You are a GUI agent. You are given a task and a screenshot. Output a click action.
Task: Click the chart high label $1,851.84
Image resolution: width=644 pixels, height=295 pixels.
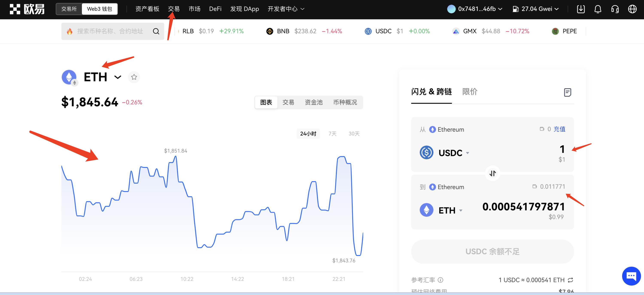[x=176, y=151]
